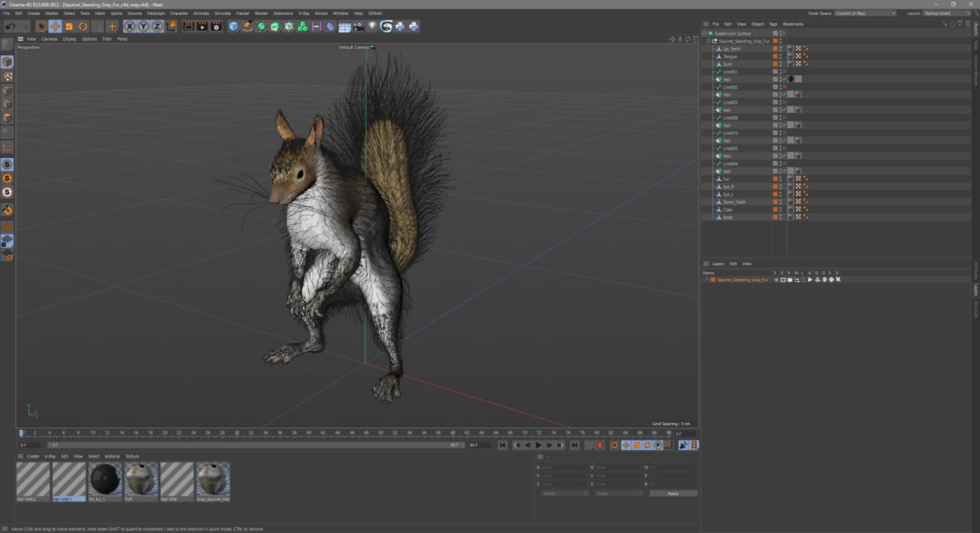Toggle the Z axis lock

pyautogui.click(x=157, y=27)
